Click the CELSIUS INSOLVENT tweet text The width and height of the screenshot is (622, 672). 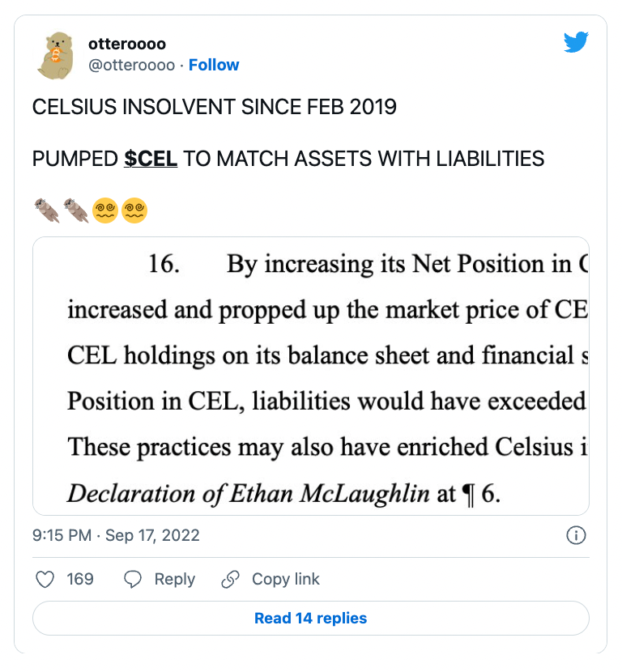pos(215,107)
